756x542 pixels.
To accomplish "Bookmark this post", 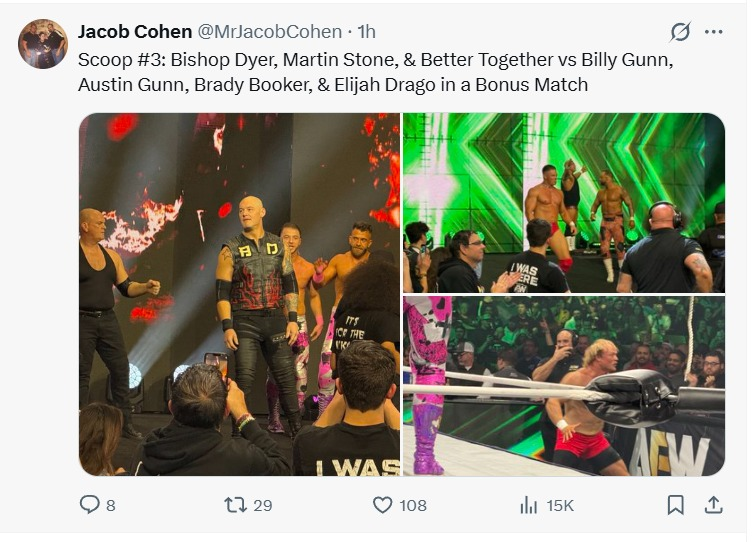I will pos(676,506).
